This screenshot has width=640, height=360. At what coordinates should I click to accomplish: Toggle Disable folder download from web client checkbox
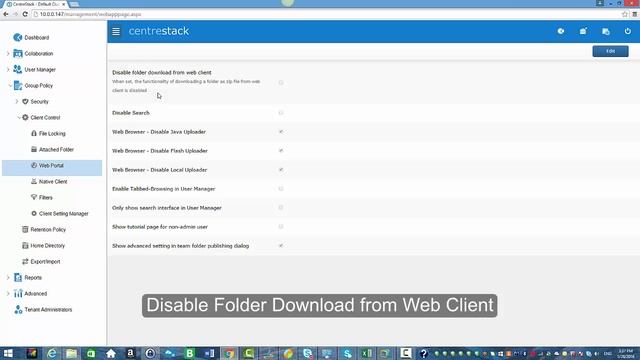click(x=281, y=82)
